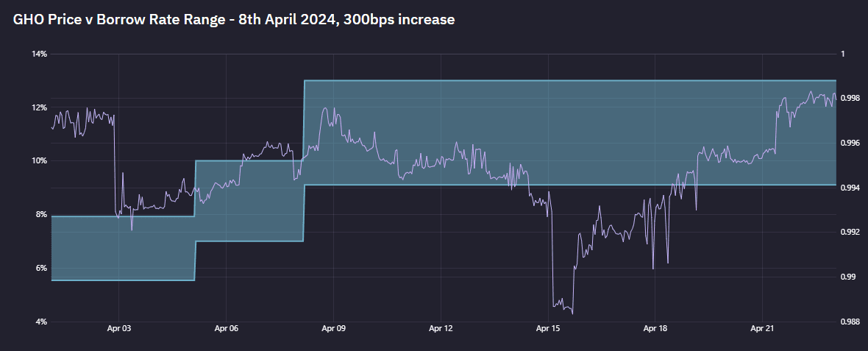Select the Apr 12 date tick label
Viewport: 868px width, 351px height.
coord(441,329)
